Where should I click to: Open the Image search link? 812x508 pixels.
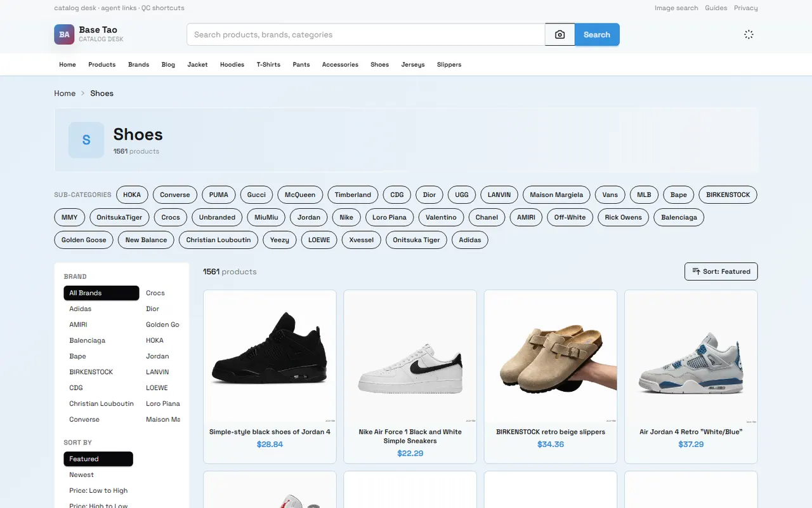676,8
